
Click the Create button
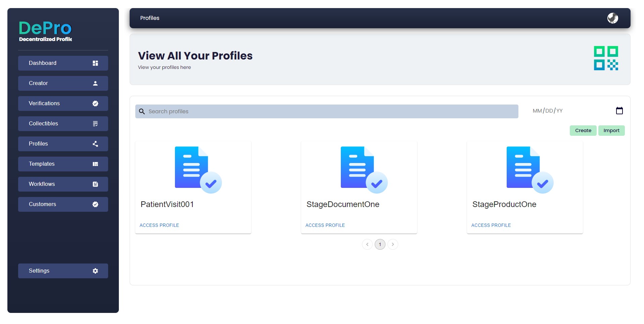click(x=583, y=131)
